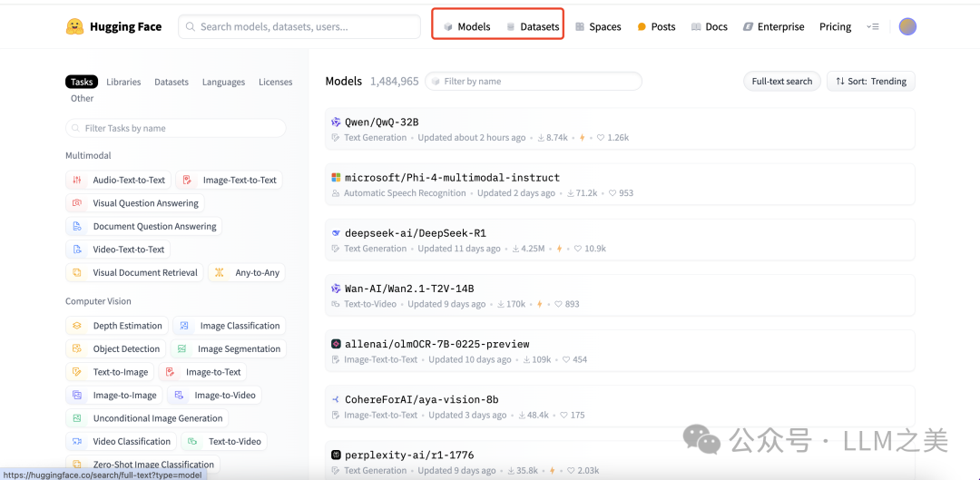Click the Microsoft logo on Phi-4 model

tap(337, 178)
